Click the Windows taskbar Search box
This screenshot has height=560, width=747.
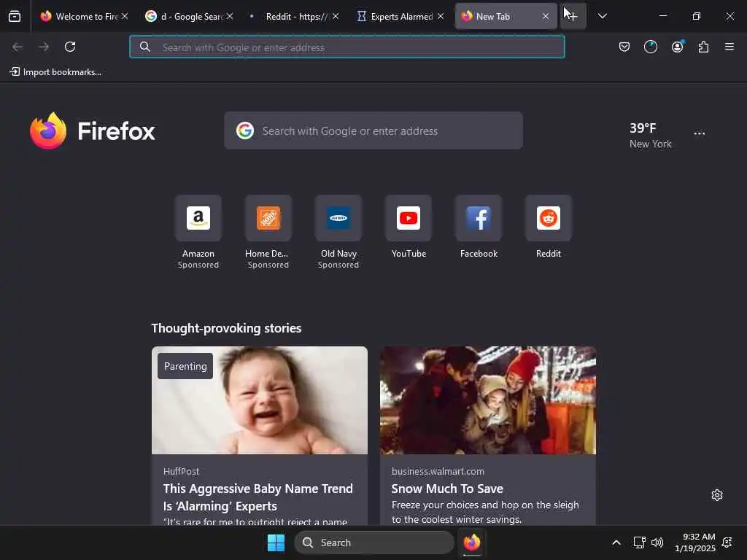click(x=374, y=542)
